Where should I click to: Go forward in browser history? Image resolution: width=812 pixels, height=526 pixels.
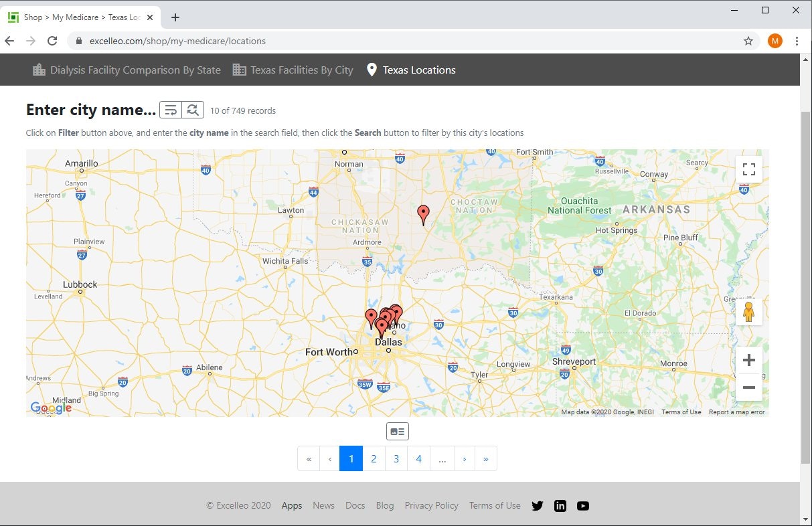pos(30,41)
